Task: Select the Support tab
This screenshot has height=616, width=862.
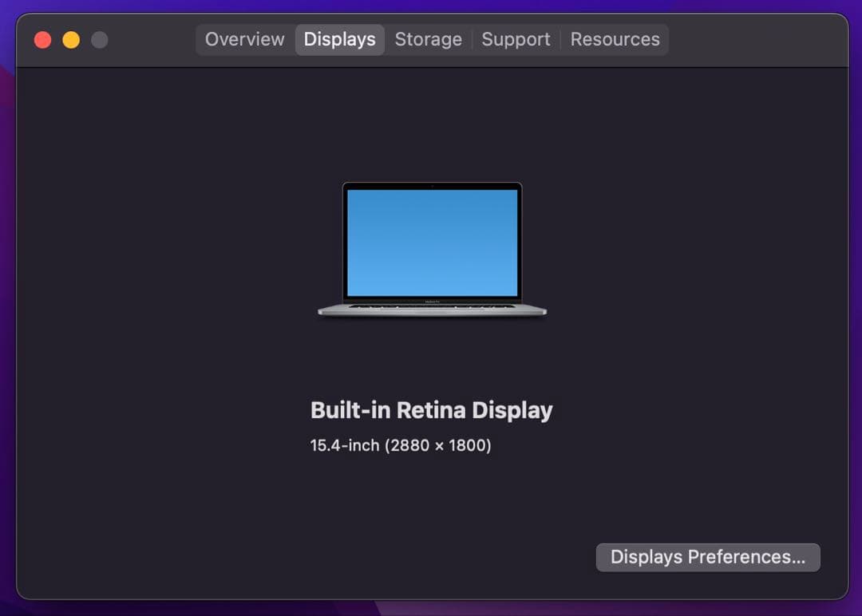Action: (516, 39)
